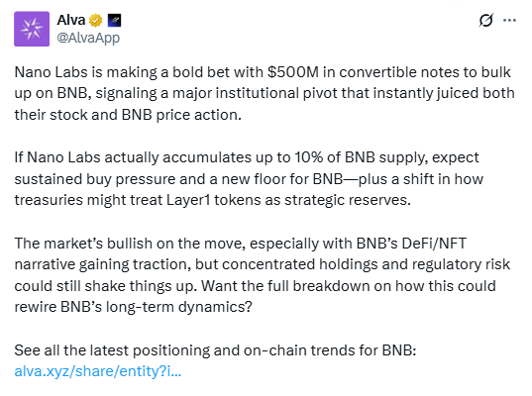Click the '$500M' amount in the post
Screen dimensions: 532x396
pyautogui.click(x=293, y=72)
